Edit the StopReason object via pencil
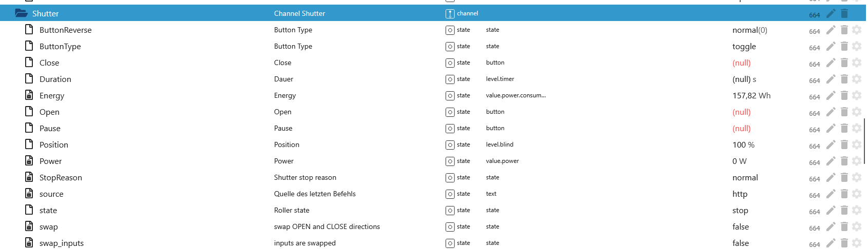Viewport: 868px width, 249px height. [831, 178]
